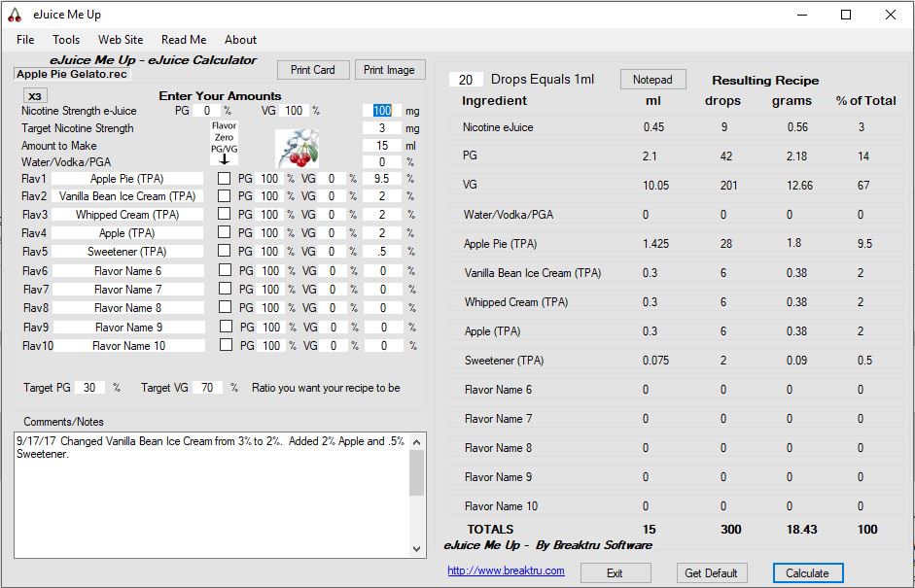
Task: Enable the Flav8 Flavor Name 8 checkbox
Action: [x=225, y=307]
